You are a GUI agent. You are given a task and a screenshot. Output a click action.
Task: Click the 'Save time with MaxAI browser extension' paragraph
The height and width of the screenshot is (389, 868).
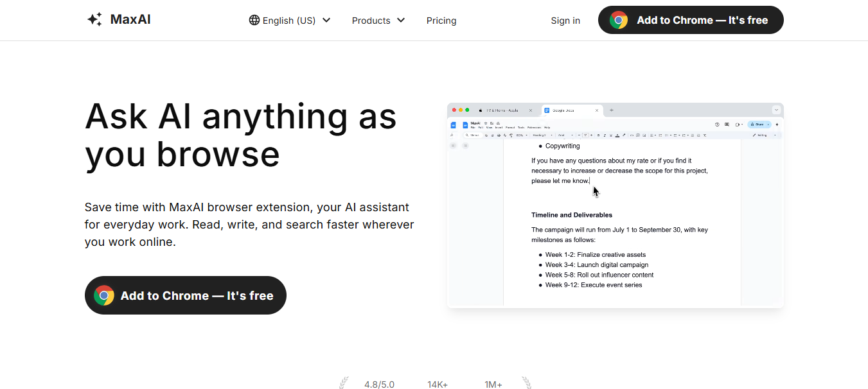(249, 225)
